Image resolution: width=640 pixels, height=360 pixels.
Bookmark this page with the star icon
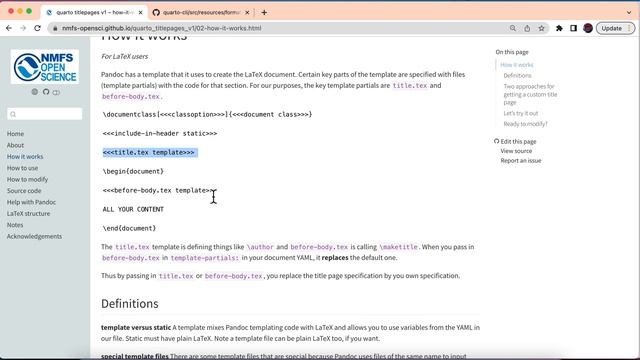(x=541, y=28)
